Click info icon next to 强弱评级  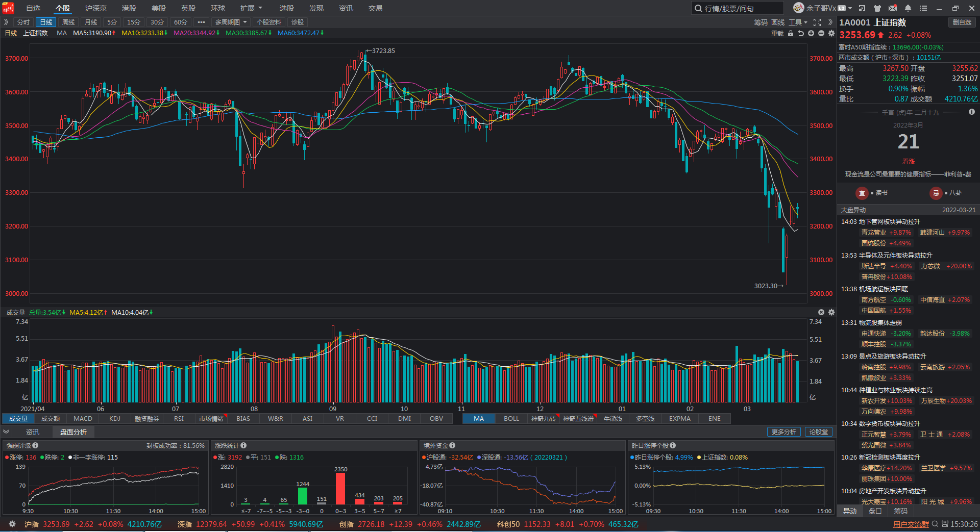coord(35,446)
